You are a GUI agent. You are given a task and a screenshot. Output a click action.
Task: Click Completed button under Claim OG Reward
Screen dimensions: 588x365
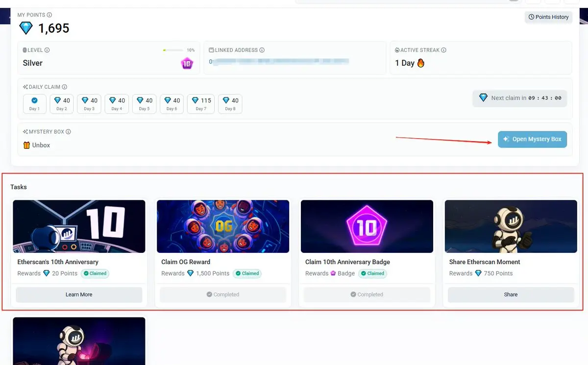tap(223, 294)
